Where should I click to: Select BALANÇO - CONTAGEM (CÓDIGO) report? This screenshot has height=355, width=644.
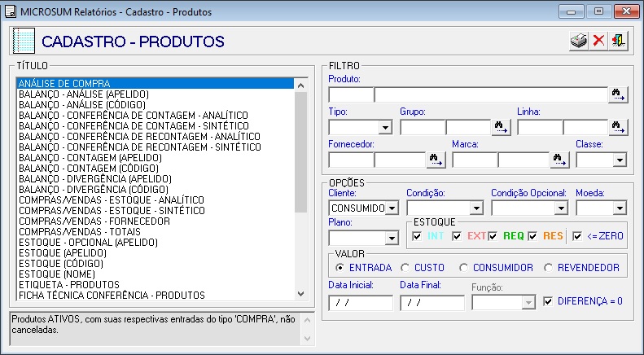click(x=156, y=169)
